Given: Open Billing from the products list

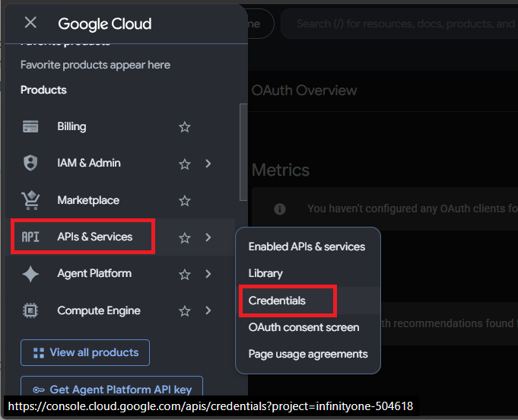Looking at the screenshot, I should (x=72, y=126).
